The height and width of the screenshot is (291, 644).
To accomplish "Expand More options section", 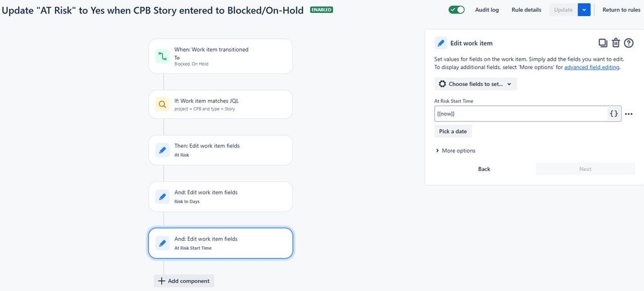I will pyautogui.click(x=456, y=150).
